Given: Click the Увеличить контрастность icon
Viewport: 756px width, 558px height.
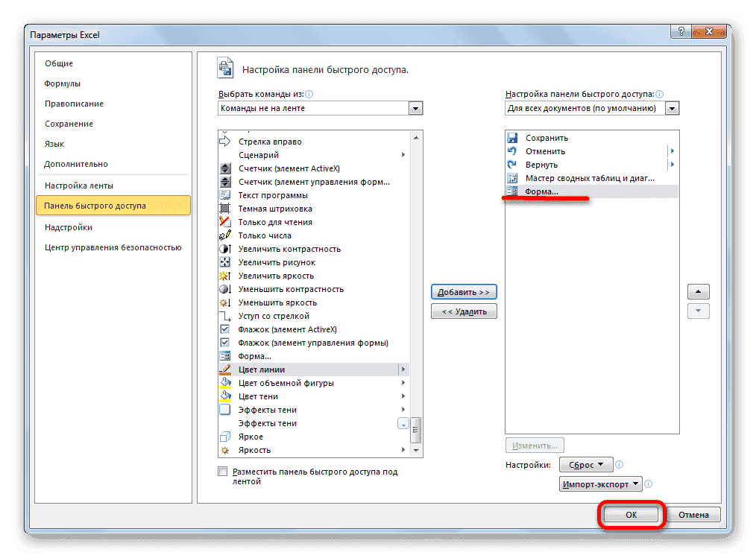Looking at the screenshot, I should click(224, 249).
